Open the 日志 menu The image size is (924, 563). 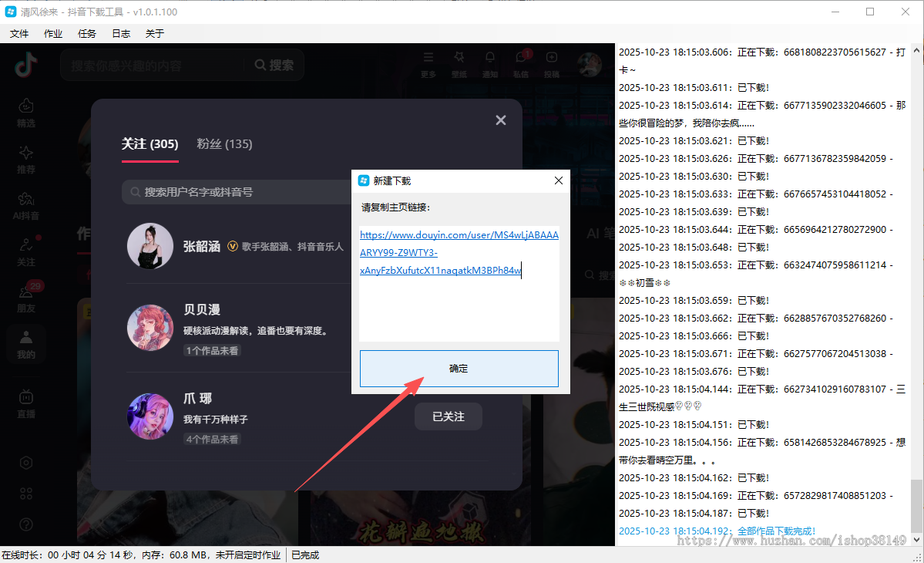click(x=121, y=34)
